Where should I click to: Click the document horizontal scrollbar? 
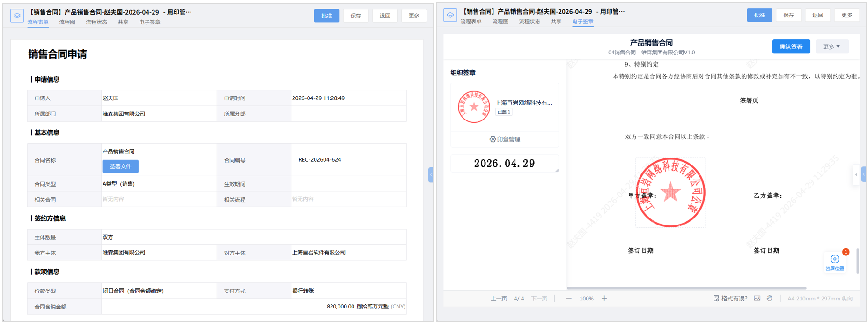686,288
